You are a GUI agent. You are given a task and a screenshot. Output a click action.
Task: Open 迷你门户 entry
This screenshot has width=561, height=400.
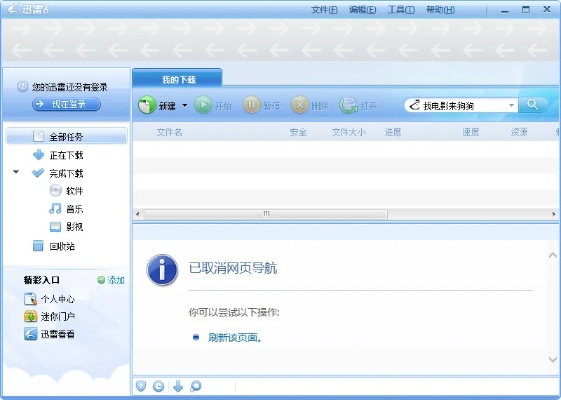(58, 316)
